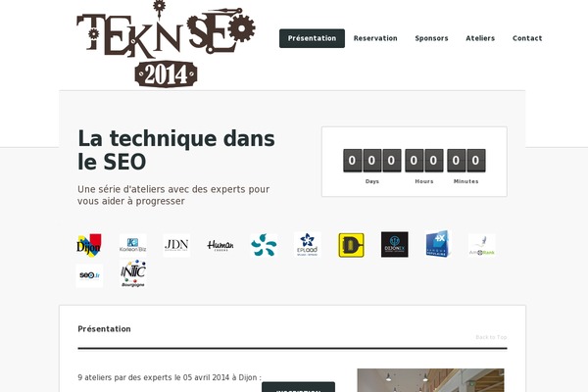Viewport: 588px width, 392px height.
Task: Open the black DijonEX sponsor logo
Action: [395, 245]
